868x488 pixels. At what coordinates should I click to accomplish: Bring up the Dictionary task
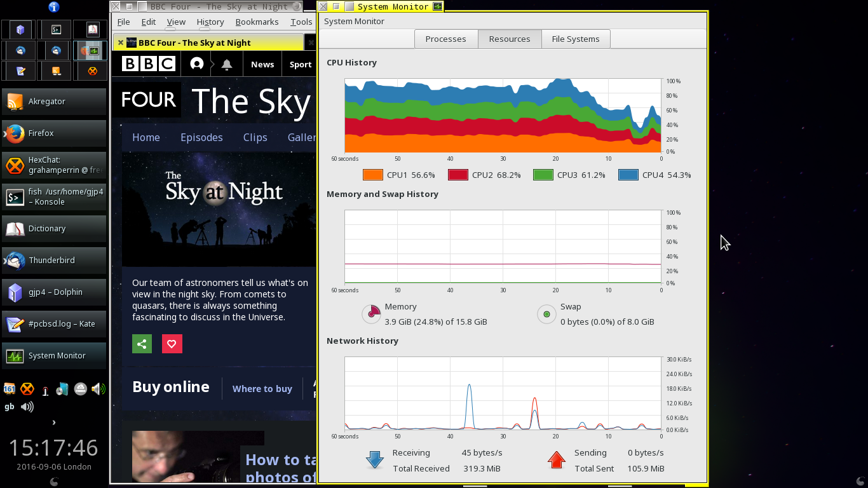(x=54, y=229)
